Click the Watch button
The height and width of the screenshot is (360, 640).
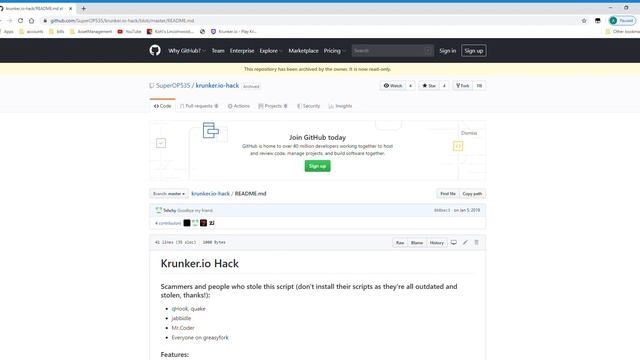coord(393,86)
